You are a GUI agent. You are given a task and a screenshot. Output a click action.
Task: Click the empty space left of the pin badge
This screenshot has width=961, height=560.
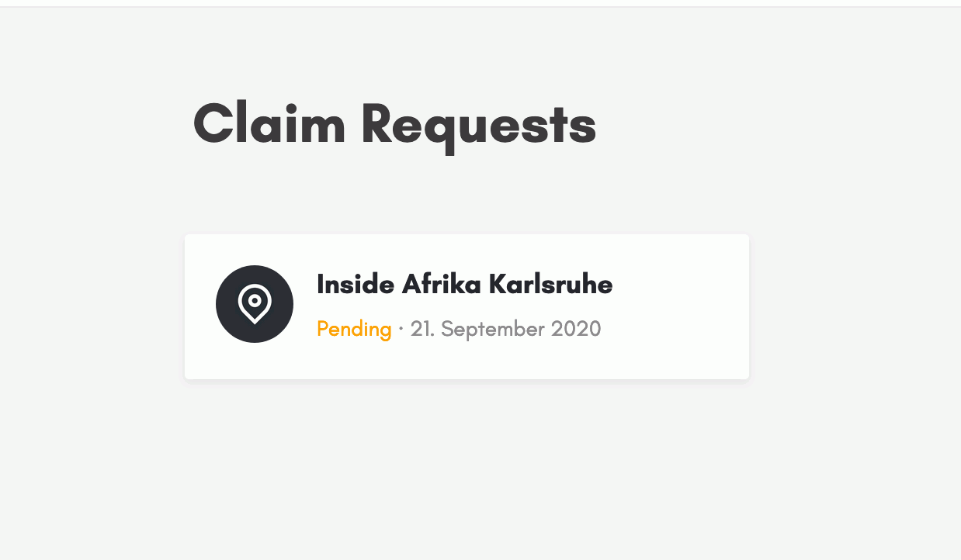coord(200,304)
